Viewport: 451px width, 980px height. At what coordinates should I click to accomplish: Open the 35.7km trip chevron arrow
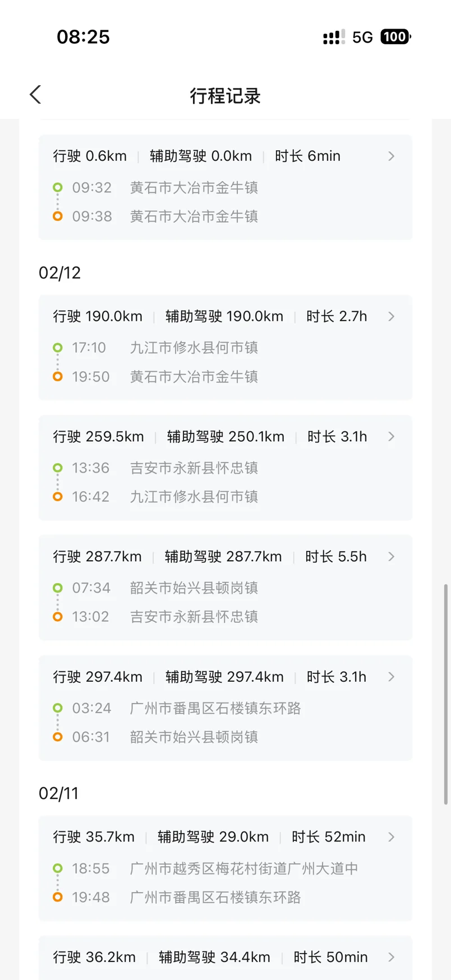392,837
